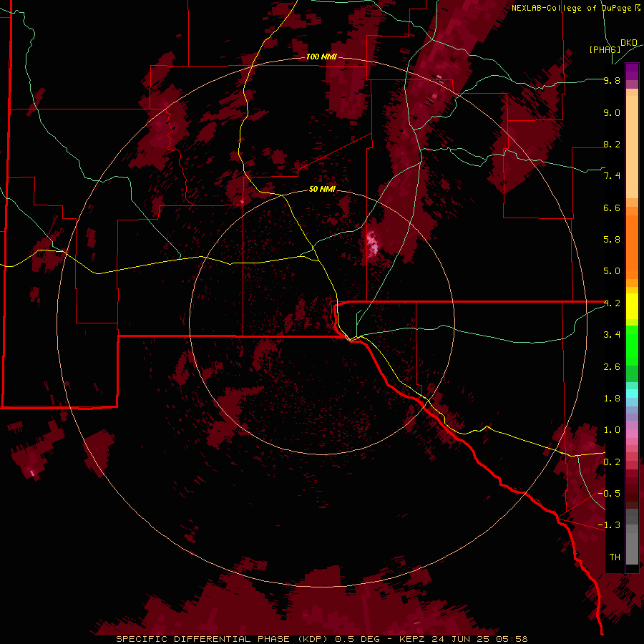Image resolution: width=644 pixels, height=644 pixels.
Task: Click the "TH" threshold label on legend
Action: (615, 557)
